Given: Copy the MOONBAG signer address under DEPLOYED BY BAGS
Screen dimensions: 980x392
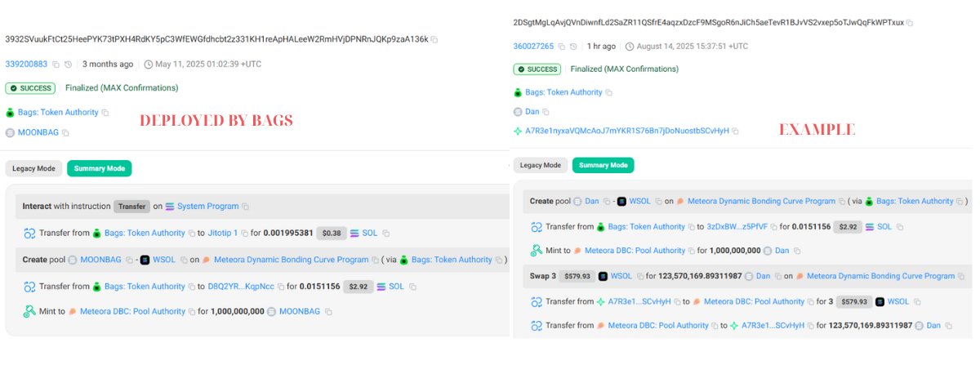Looking at the screenshot, I should click(66, 132).
